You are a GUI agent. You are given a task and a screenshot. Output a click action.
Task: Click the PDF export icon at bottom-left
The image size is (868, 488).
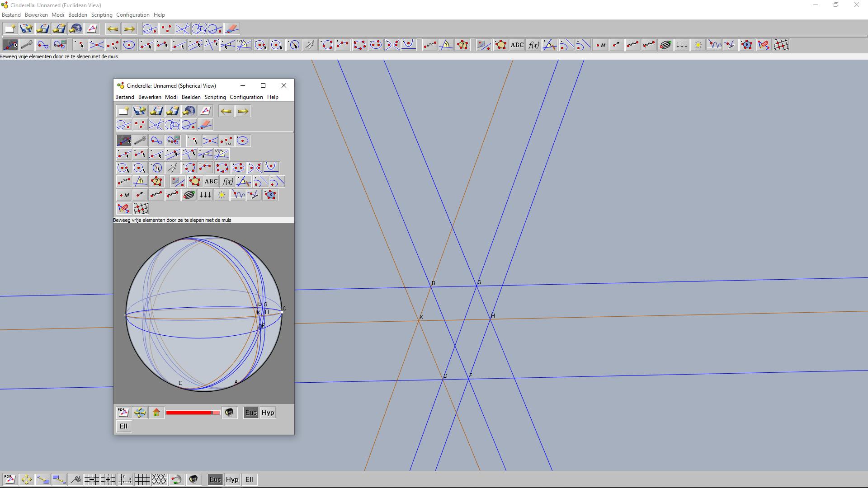point(10,479)
